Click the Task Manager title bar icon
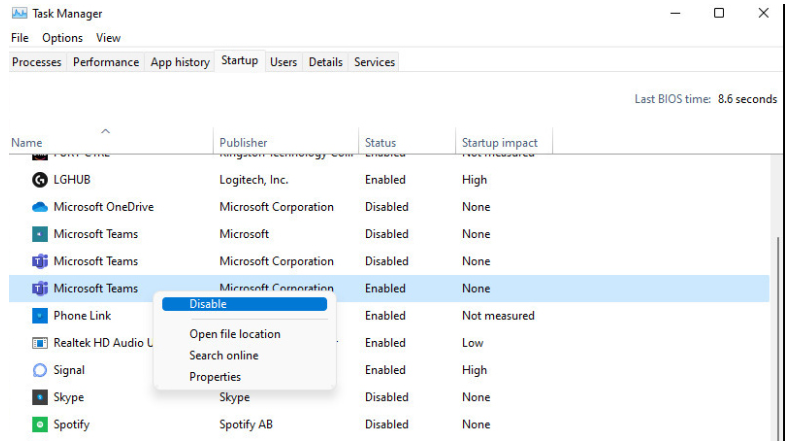This screenshot has height=443, width=786. pyautogui.click(x=19, y=14)
